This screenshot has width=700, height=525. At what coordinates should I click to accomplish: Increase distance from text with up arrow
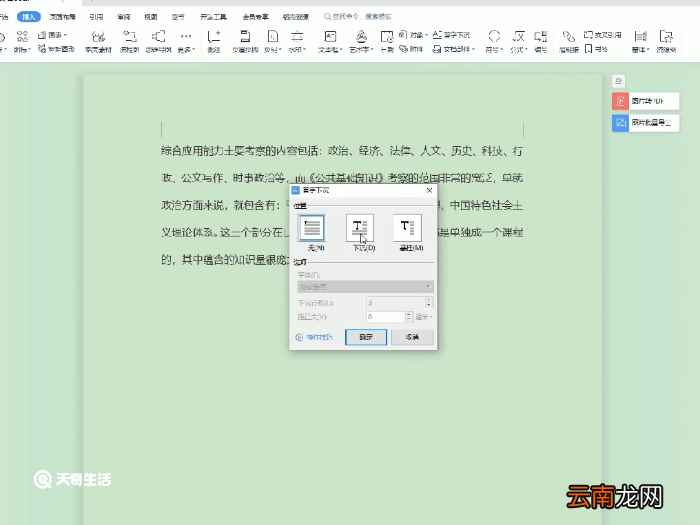pos(409,314)
